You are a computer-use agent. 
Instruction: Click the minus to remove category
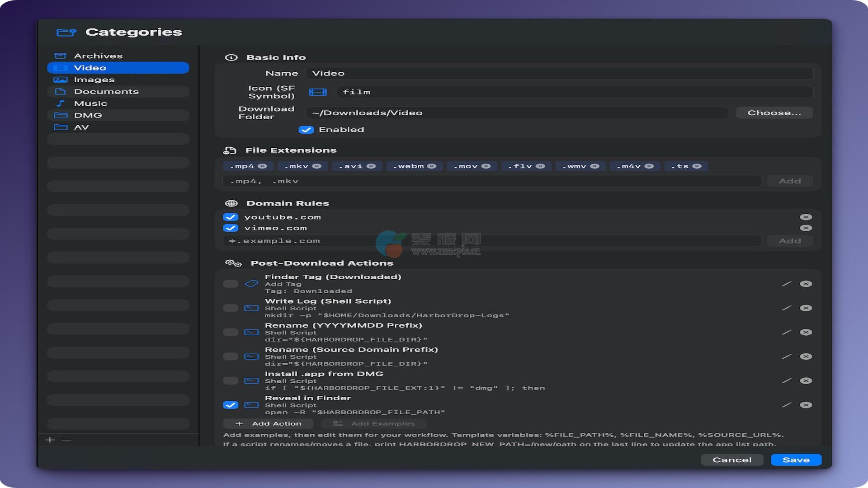pos(66,440)
